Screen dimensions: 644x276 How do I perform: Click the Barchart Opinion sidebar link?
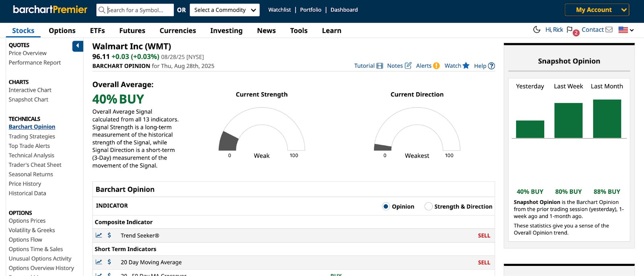32,127
